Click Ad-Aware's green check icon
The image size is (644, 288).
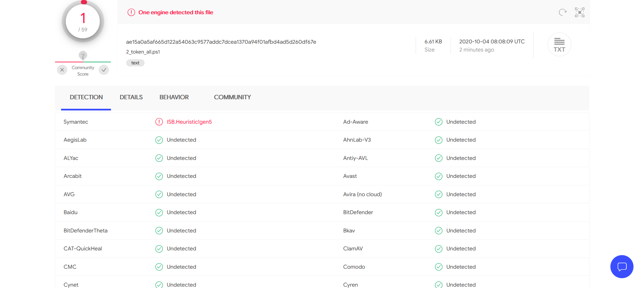(439, 122)
